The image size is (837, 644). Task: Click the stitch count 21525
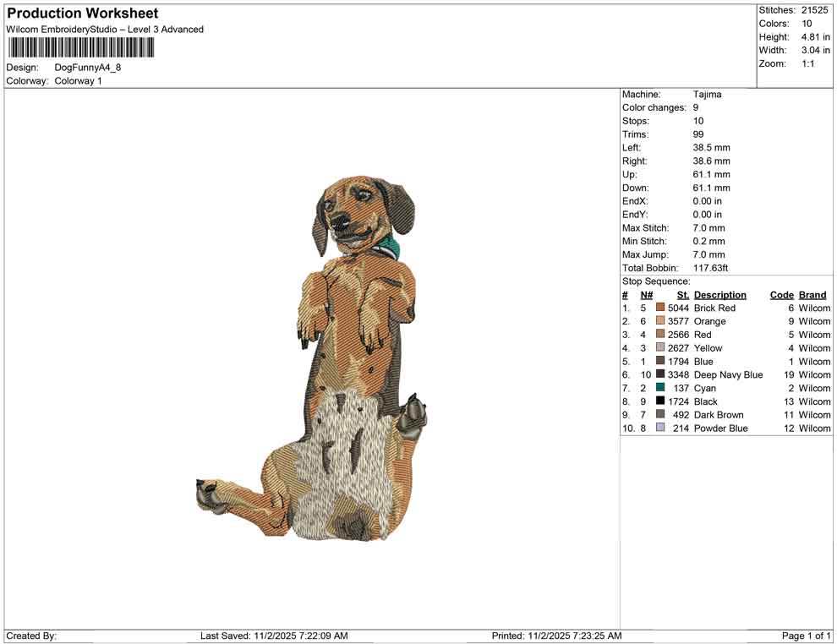(x=814, y=10)
